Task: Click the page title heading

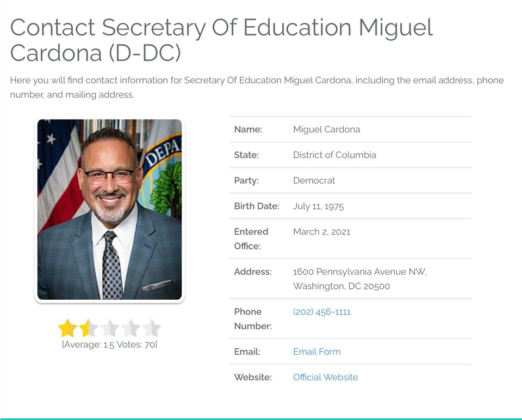Action: 221,40
